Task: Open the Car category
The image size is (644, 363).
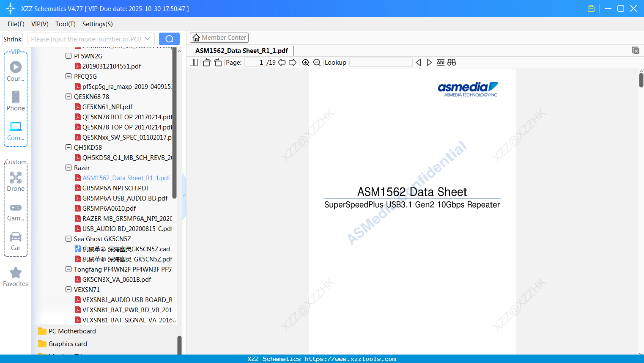Action: click(x=16, y=240)
